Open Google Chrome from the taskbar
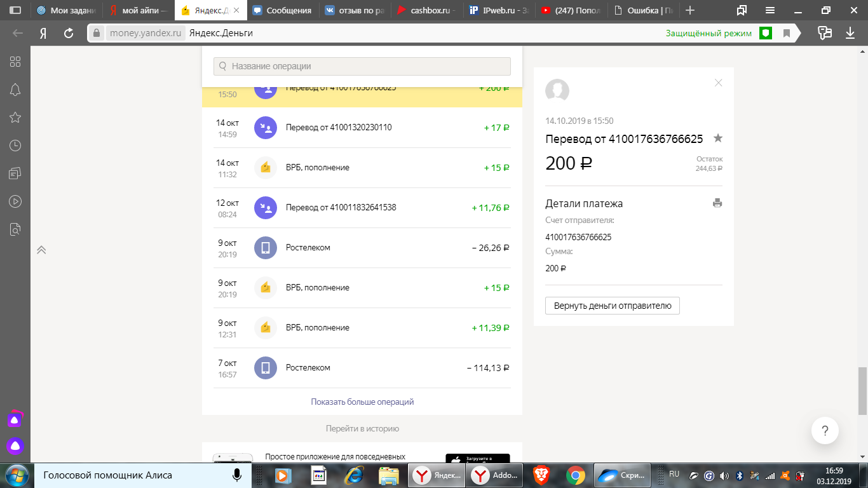 (576, 475)
